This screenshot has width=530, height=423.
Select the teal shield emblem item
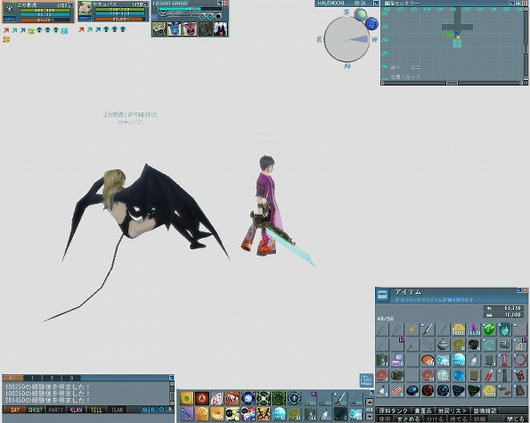point(505,329)
